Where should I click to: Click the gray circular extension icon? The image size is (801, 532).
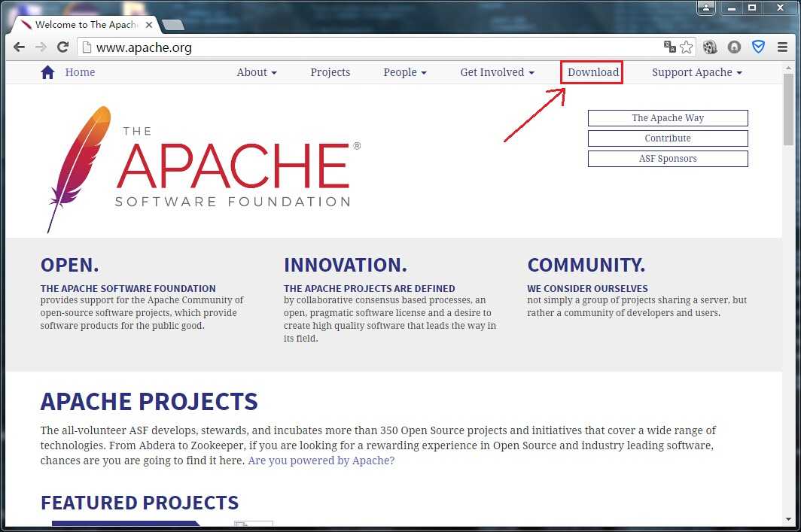(x=734, y=47)
